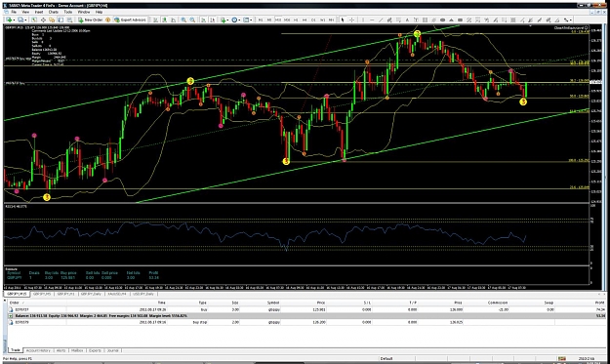Open the Insert menu
The image size is (610, 364).
(x=39, y=12)
